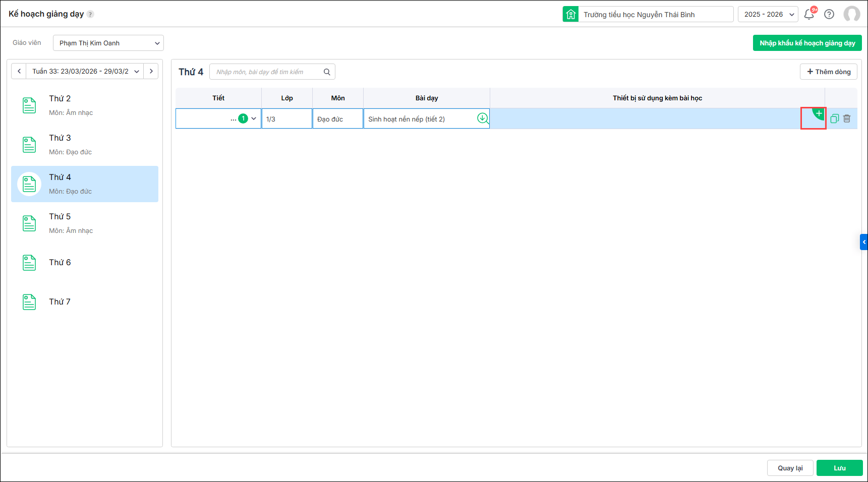Open the user avatar menu
The height and width of the screenshot is (482, 868).
point(852,14)
